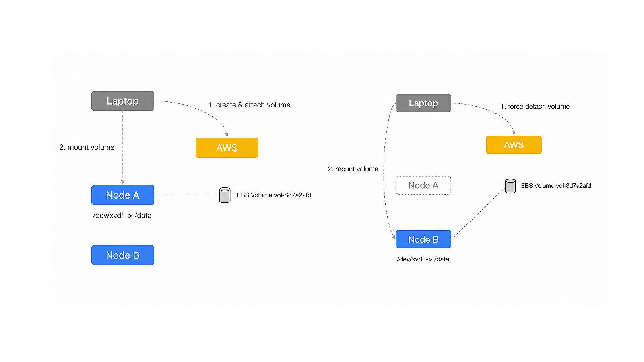
Task: Click the '1. create & attach volume' label
Action: click(x=249, y=105)
